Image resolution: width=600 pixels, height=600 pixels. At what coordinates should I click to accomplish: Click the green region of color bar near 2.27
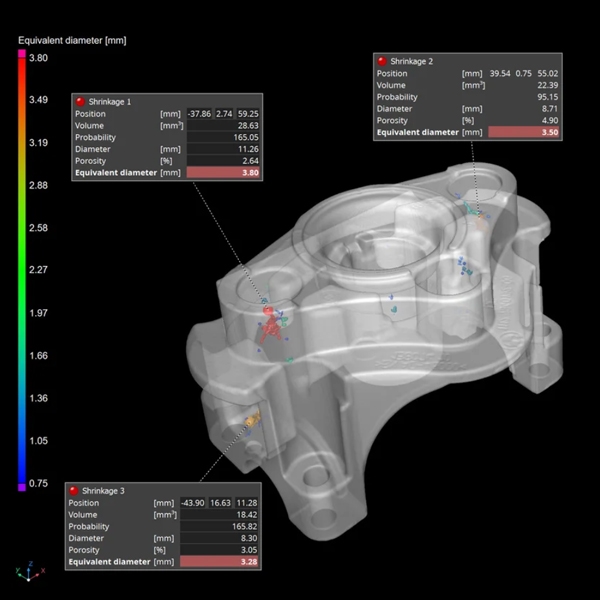[23, 270]
